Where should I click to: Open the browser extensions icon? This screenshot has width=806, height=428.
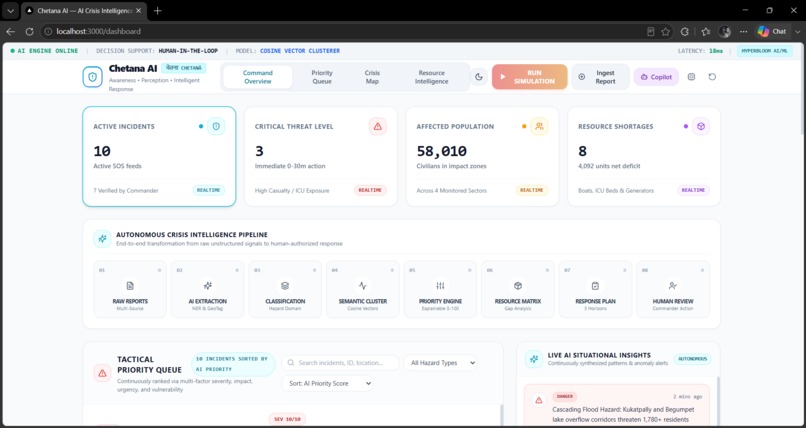point(685,31)
